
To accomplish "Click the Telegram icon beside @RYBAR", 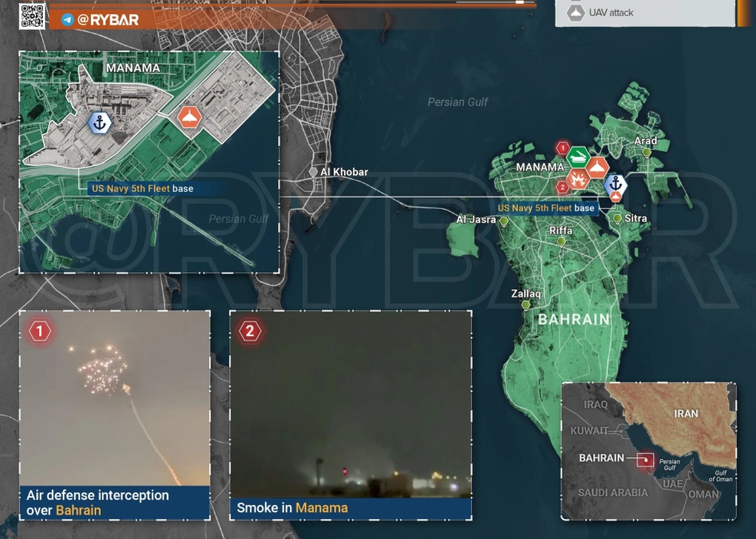I will click(67, 20).
